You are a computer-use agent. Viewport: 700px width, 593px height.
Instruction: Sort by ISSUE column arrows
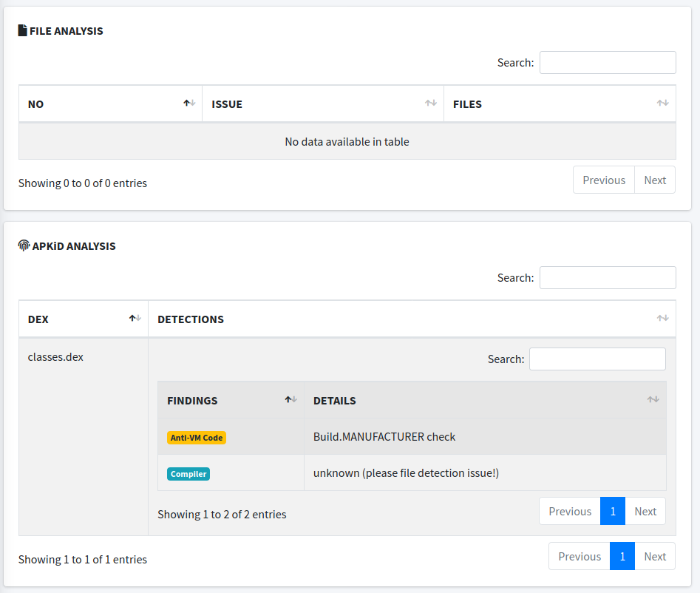tap(430, 104)
